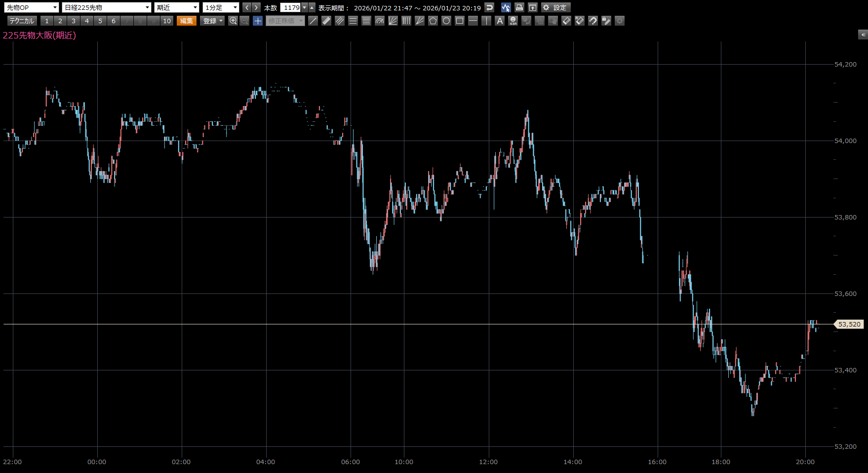Zoom in with the magnifier plus icon

pos(233,21)
